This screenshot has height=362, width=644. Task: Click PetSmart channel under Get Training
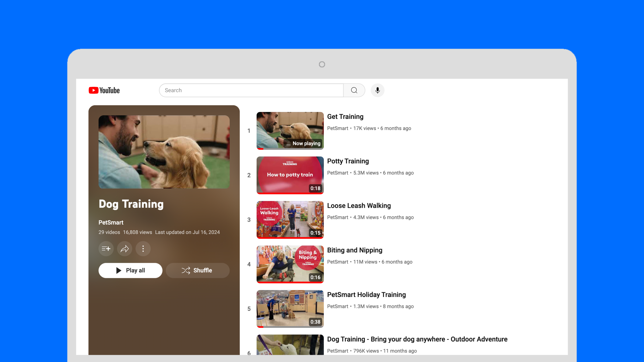coord(337,128)
